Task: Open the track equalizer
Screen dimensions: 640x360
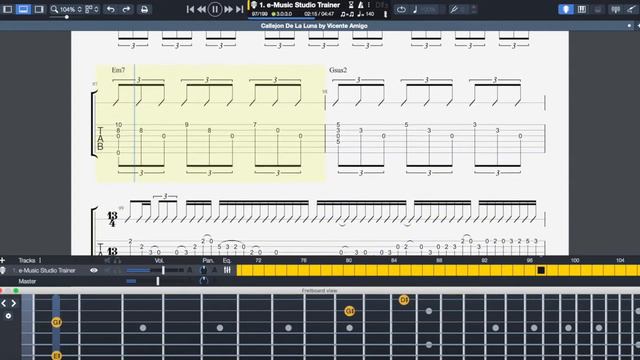Action: point(227,270)
